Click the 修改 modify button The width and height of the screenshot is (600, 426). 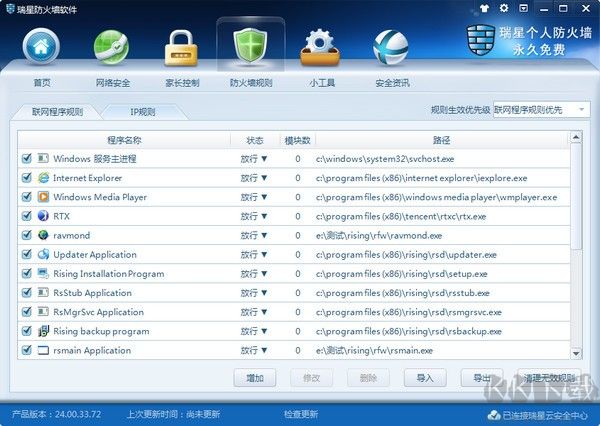311,378
